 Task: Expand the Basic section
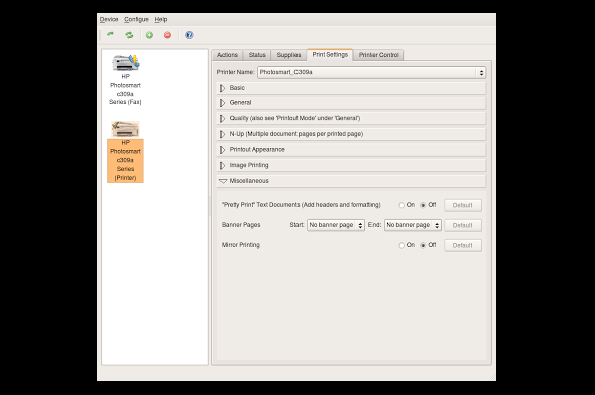point(351,88)
